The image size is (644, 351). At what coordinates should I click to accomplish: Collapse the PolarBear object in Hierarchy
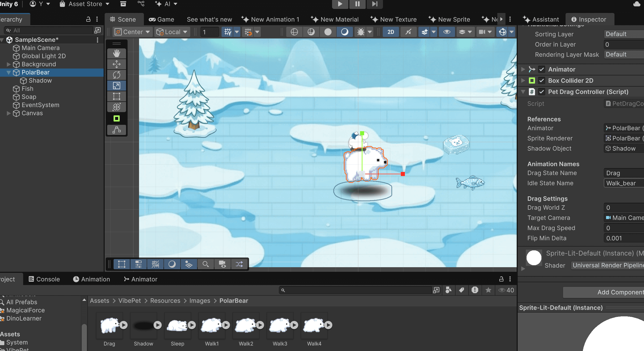click(x=9, y=72)
